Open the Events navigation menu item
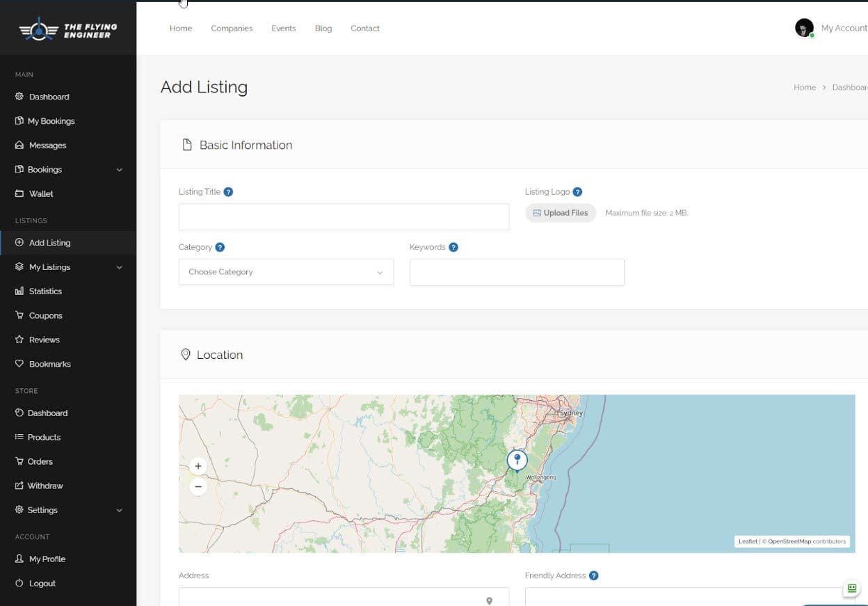868x606 pixels. pyautogui.click(x=283, y=29)
